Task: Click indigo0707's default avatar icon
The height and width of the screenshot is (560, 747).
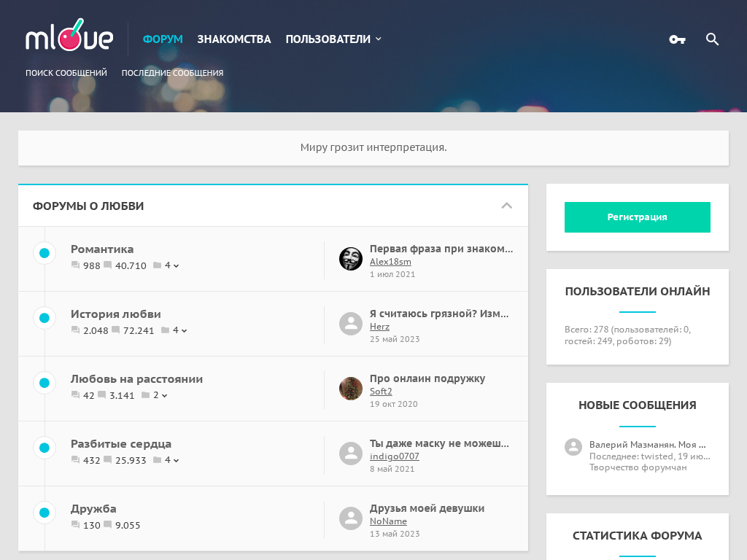Action: point(351,454)
